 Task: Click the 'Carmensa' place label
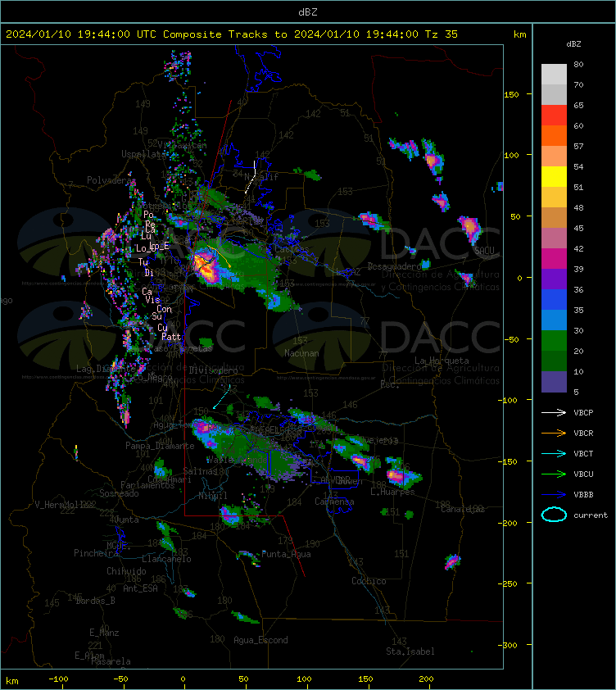coord(334,502)
